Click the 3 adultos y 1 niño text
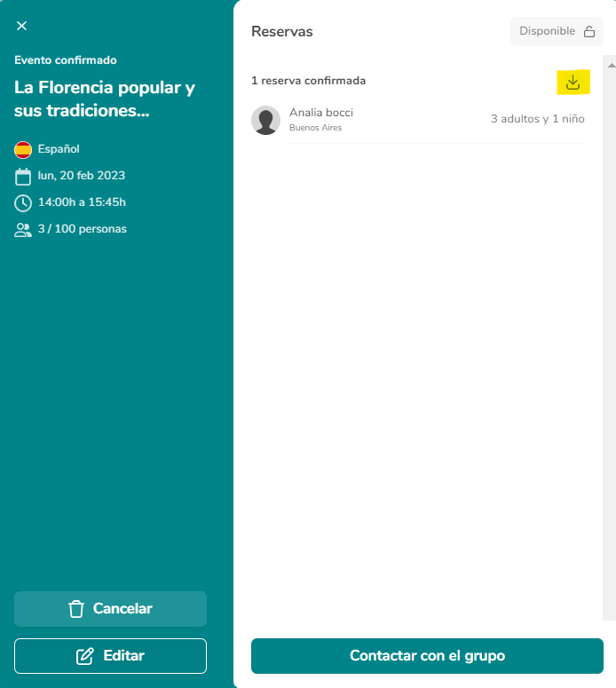Image resolution: width=616 pixels, height=688 pixels. pyautogui.click(x=538, y=119)
